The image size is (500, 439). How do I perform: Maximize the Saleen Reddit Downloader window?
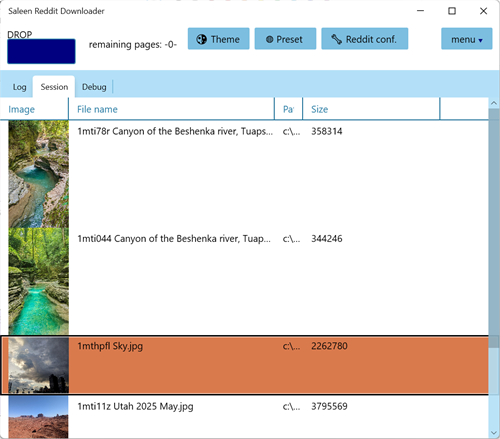[452, 11]
